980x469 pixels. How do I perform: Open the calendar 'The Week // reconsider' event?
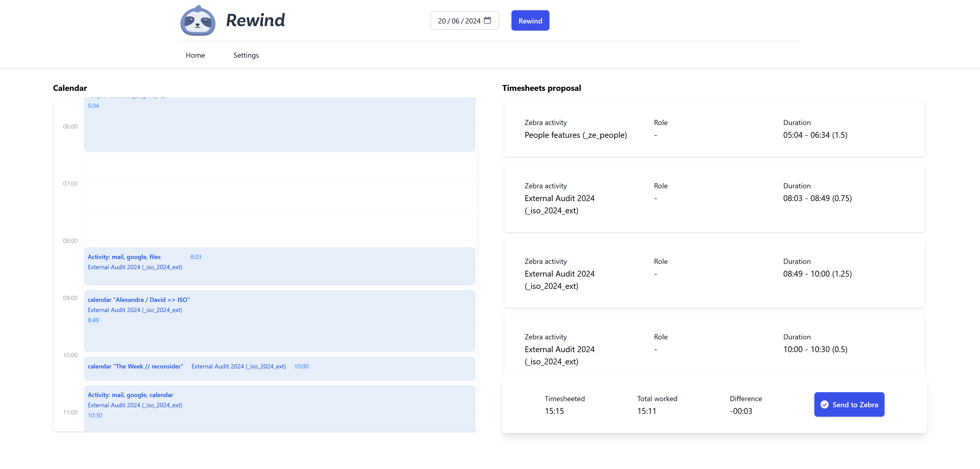[x=136, y=366]
